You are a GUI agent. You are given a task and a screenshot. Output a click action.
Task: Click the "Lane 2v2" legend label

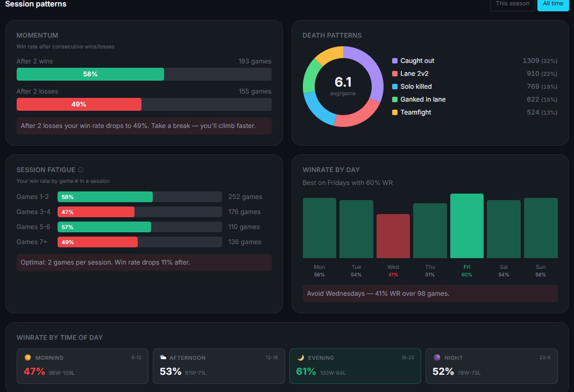[414, 74]
